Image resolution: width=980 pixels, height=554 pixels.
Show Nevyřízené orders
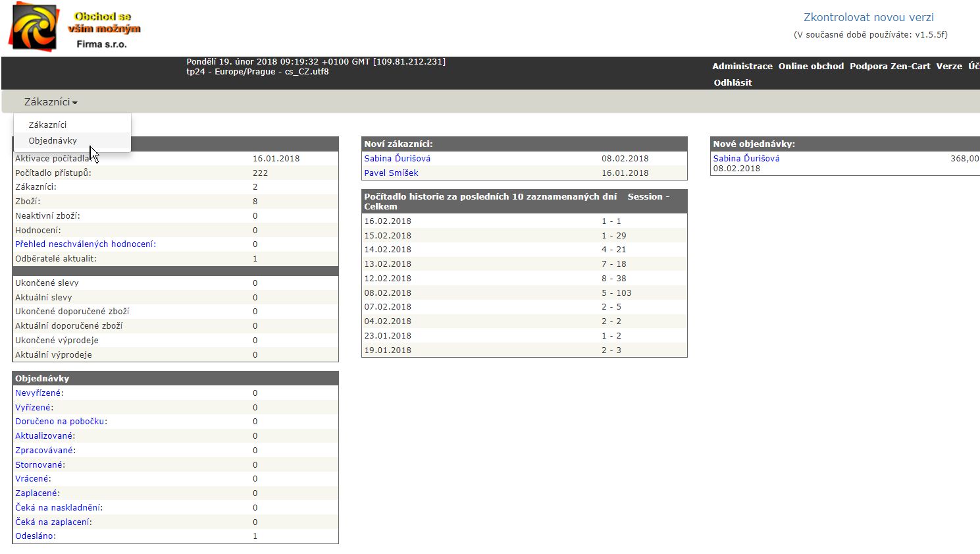[39, 393]
